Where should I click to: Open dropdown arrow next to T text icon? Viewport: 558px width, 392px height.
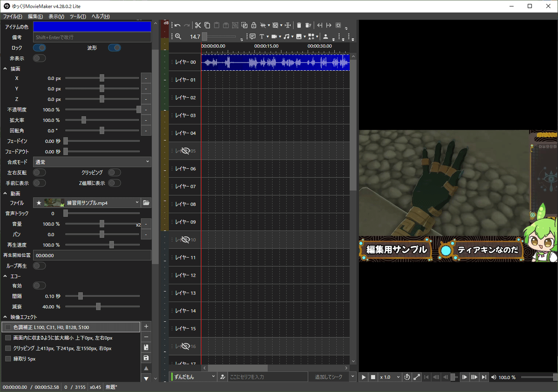(x=268, y=37)
